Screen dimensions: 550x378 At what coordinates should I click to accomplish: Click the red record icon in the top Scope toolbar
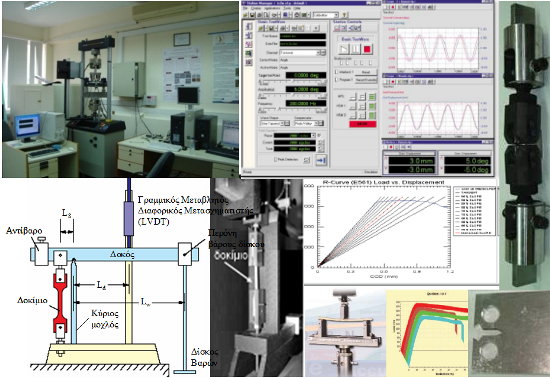394,7
